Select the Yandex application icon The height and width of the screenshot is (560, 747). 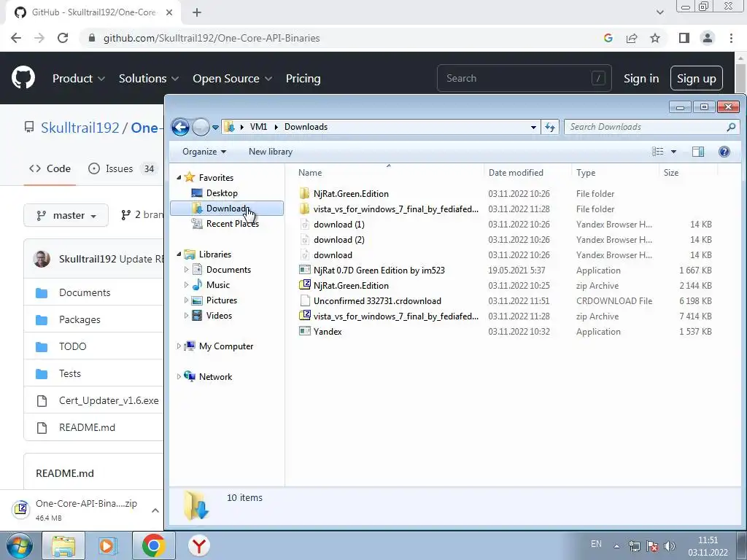[304, 331]
